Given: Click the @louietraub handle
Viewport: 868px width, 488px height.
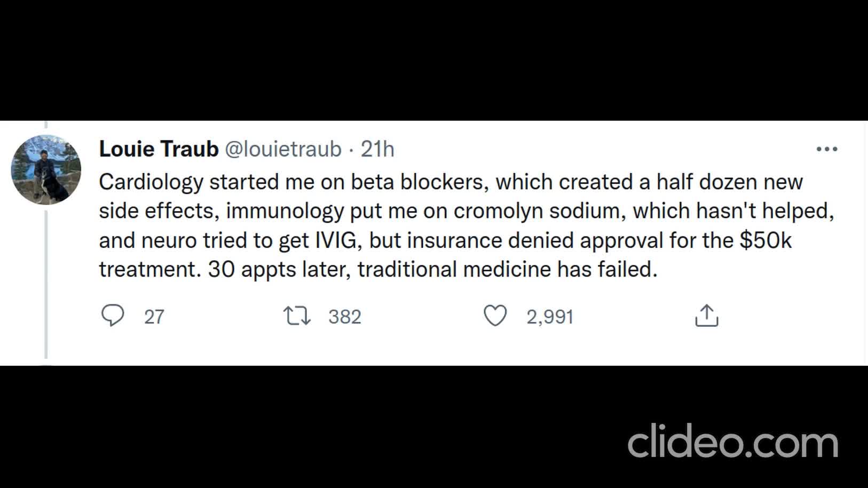Looking at the screenshot, I should (x=283, y=149).
